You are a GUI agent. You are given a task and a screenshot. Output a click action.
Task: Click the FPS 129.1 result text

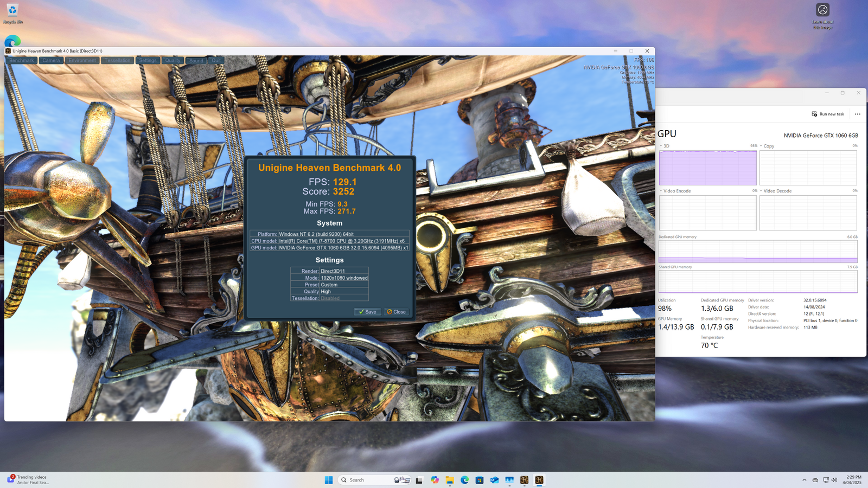point(333,182)
